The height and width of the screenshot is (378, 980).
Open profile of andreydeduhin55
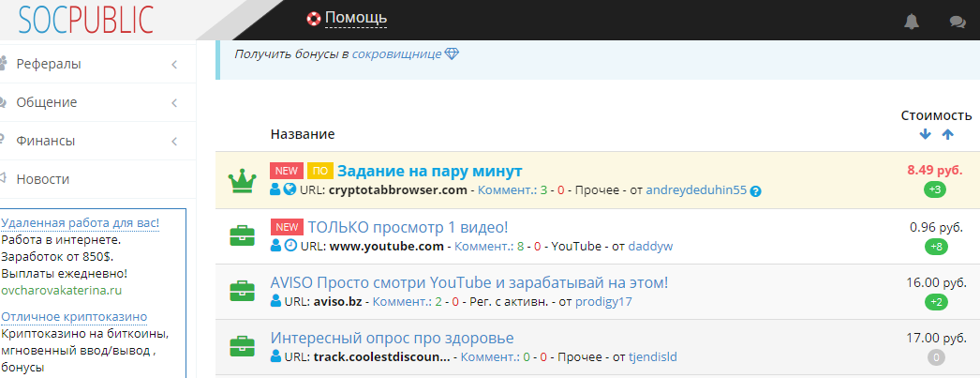coord(696,190)
